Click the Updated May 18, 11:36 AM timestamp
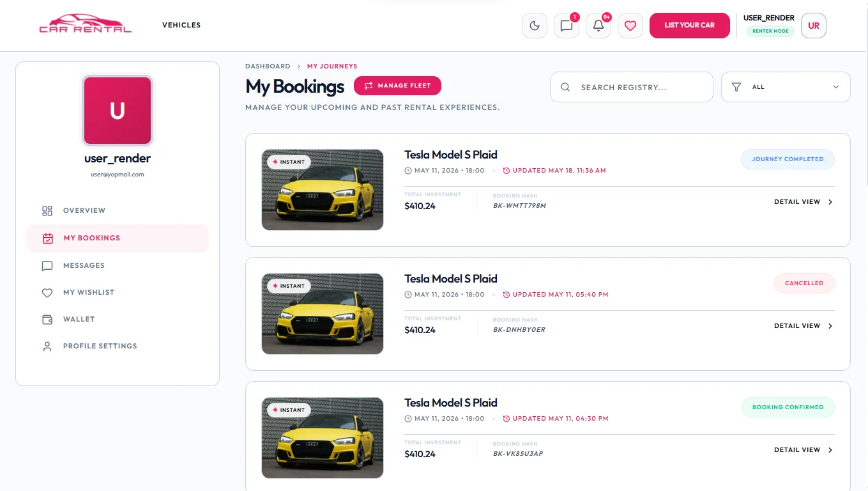The image size is (868, 491). [554, 171]
